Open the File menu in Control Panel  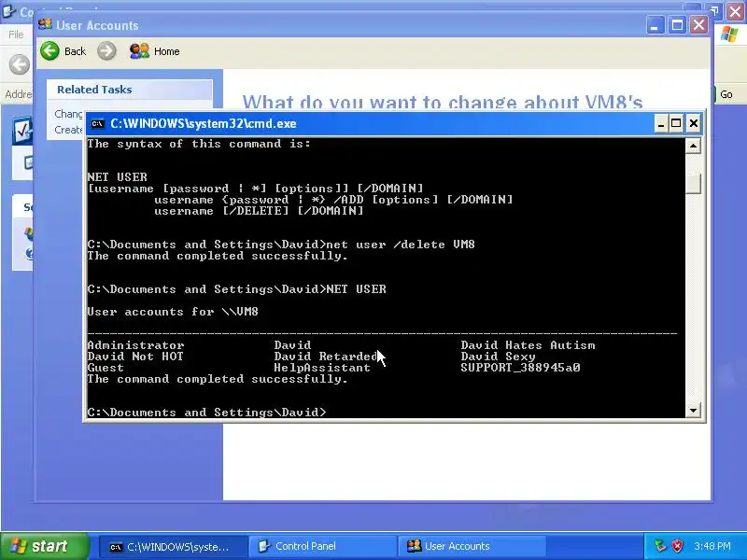[x=16, y=35]
